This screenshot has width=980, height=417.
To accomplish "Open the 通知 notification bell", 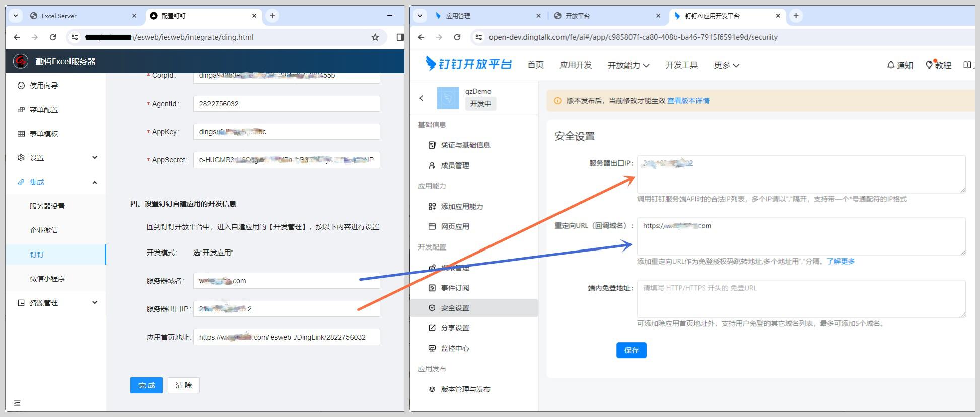I will [900, 65].
